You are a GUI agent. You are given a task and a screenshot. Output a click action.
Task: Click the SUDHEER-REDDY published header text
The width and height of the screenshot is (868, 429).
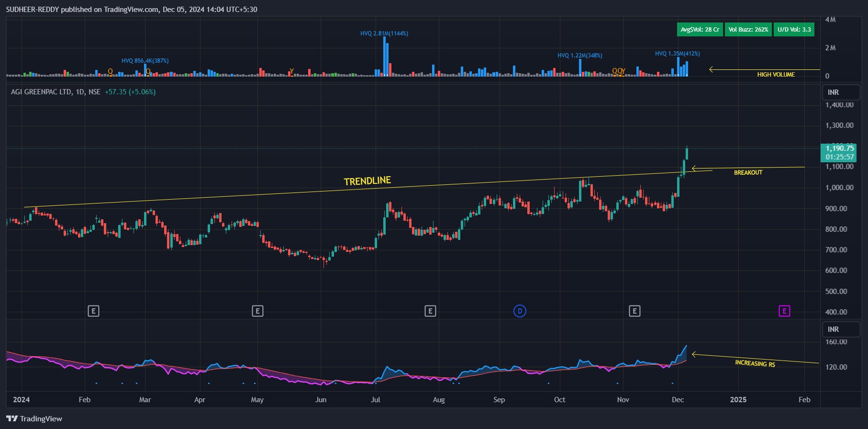pos(132,10)
